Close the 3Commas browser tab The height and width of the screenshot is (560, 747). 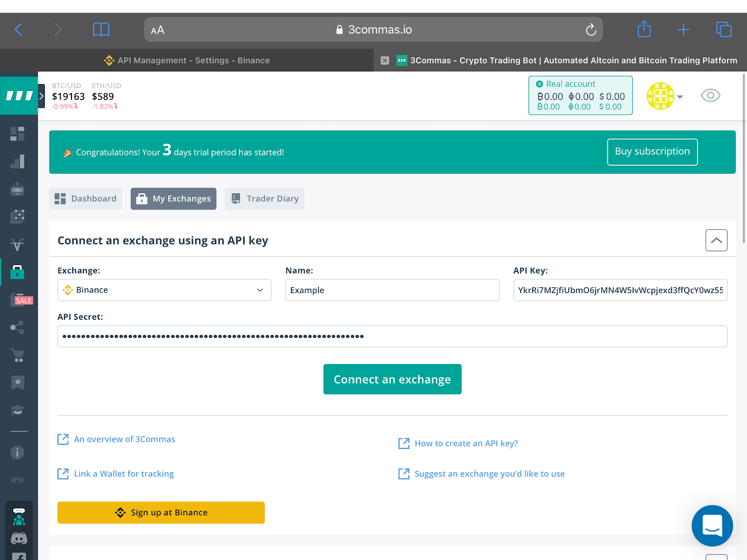click(x=385, y=60)
